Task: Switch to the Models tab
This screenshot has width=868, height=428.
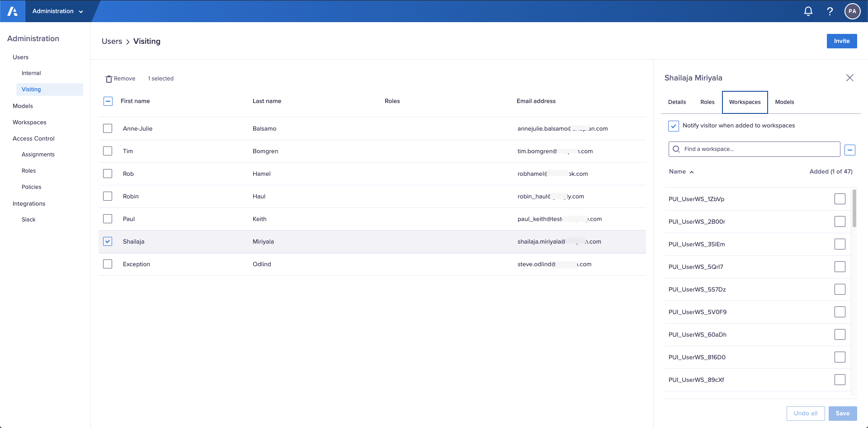Action: (x=784, y=102)
